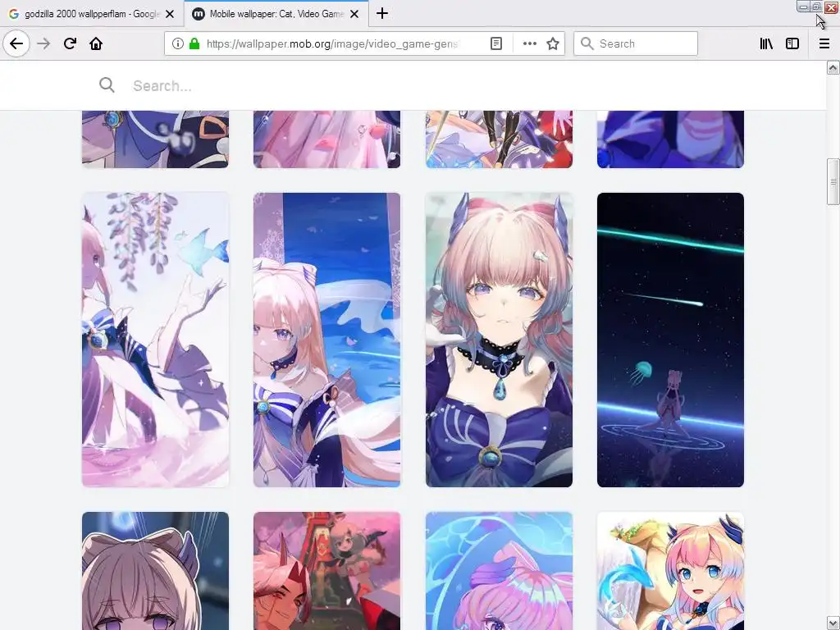
Task: Close the browser window
Action: pyautogui.click(x=832, y=7)
